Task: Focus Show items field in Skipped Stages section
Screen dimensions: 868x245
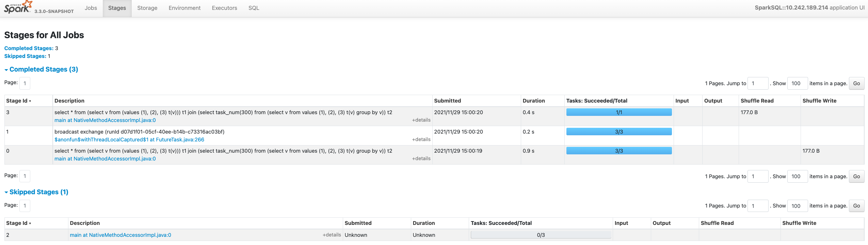Action: click(x=798, y=206)
